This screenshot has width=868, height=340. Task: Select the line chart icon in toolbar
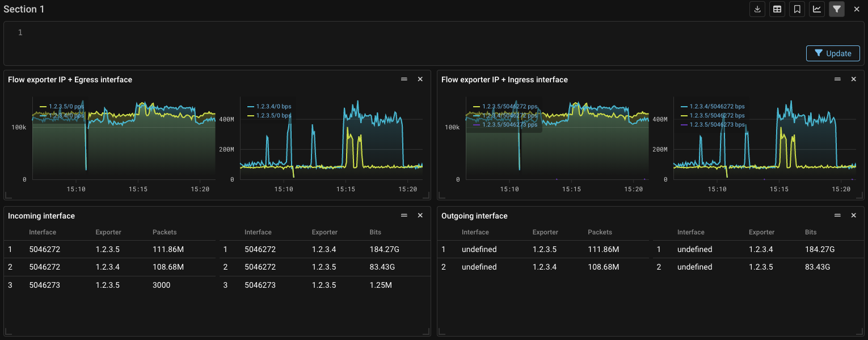pos(817,9)
